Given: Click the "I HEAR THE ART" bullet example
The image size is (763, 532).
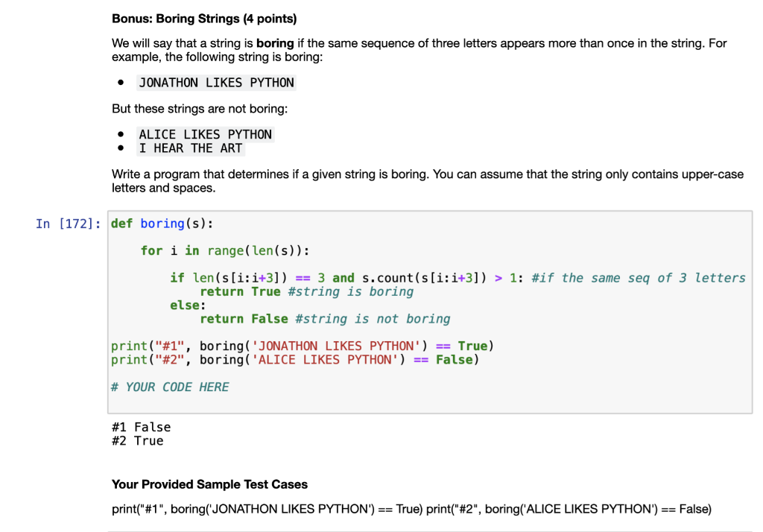Looking at the screenshot, I should tap(191, 148).
